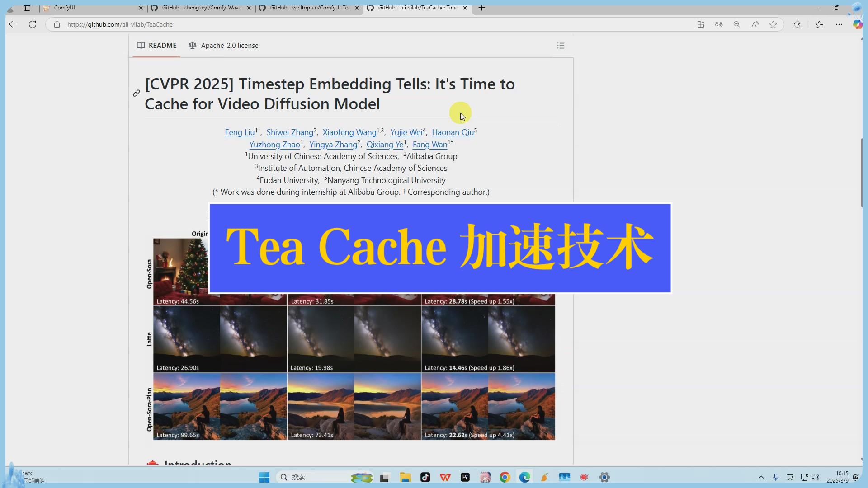The height and width of the screenshot is (488, 868).
Task: Open the Qixiang Ye author link
Action: pos(385,145)
